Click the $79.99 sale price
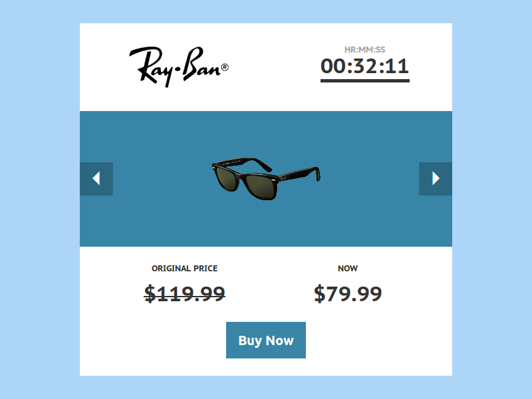 (x=348, y=293)
